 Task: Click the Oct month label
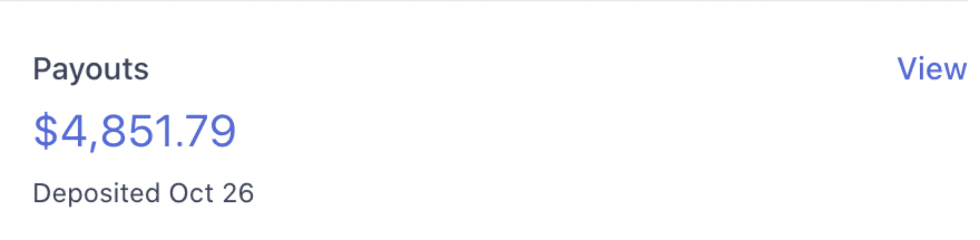(x=191, y=193)
